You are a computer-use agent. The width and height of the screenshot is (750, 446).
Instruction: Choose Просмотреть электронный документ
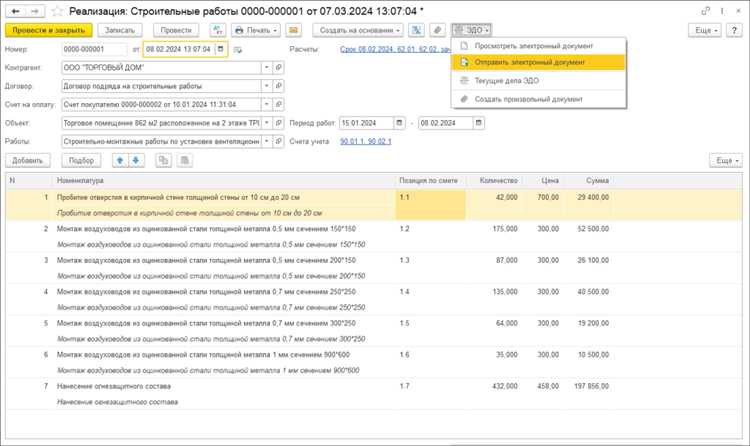[x=539, y=46]
